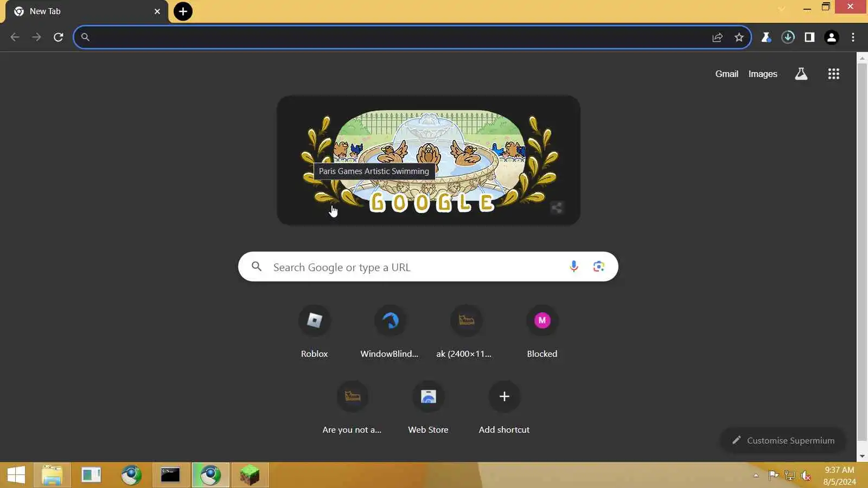Click the Search Google or type a URL box
Viewport: 868px width, 488px height.
pyautogui.click(x=428, y=267)
